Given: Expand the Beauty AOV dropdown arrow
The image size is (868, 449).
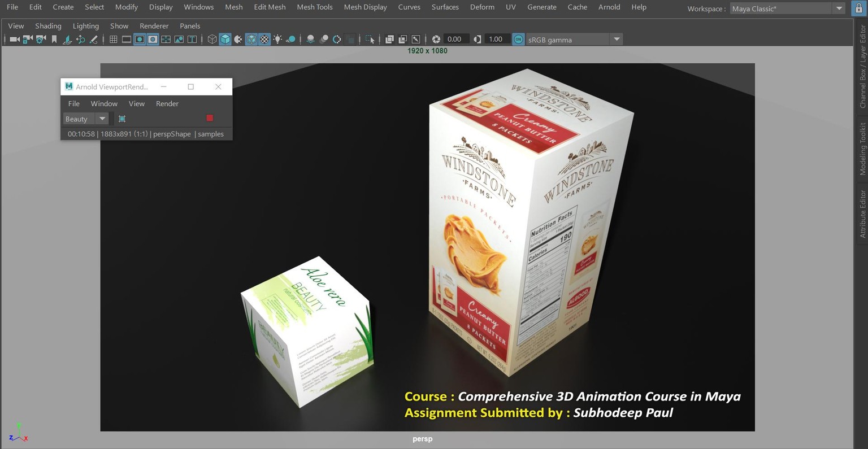Looking at the screenshot, I should click(102, 119).
